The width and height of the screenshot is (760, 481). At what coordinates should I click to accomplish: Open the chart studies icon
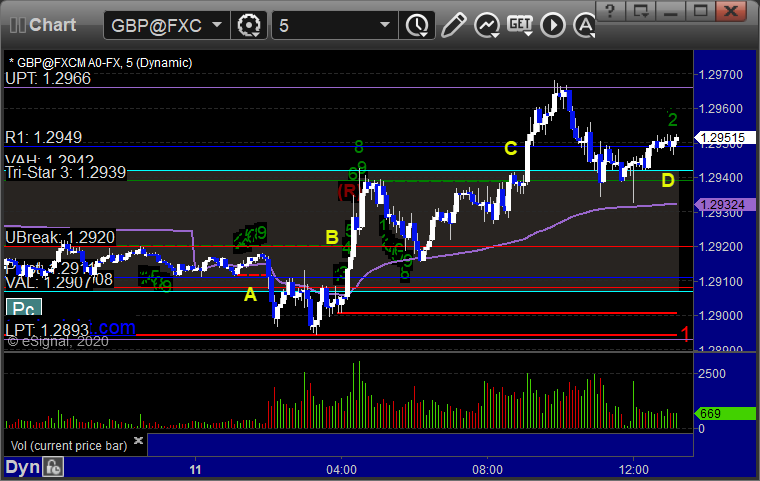pyautogui.click(x=487, y=25)
